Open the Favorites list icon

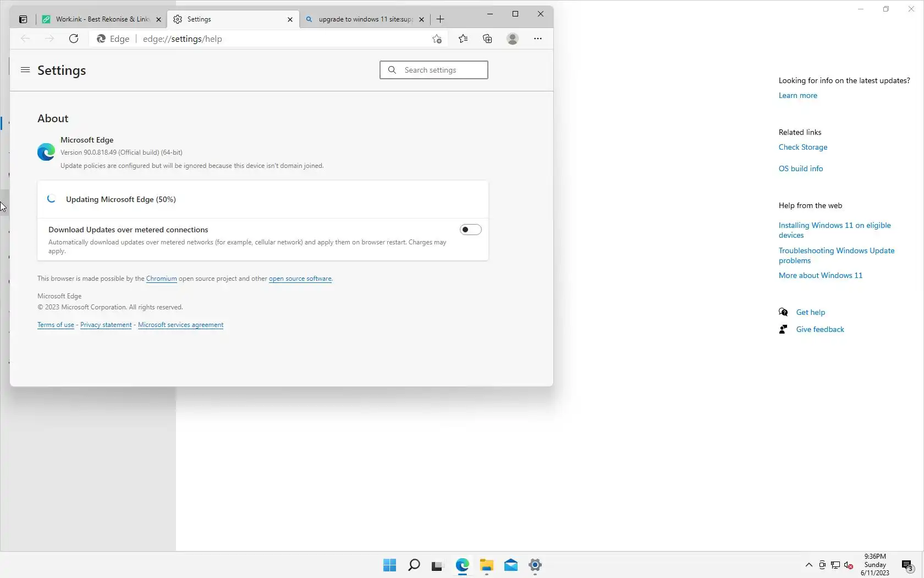tap(463, 39)
